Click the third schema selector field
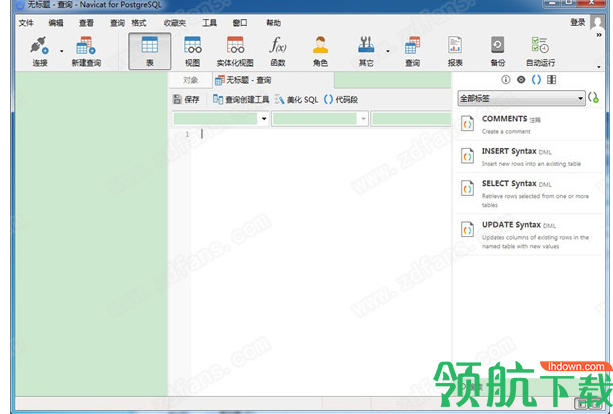The image size is (613, 414). pyautogui.click(x=411, y=119)
